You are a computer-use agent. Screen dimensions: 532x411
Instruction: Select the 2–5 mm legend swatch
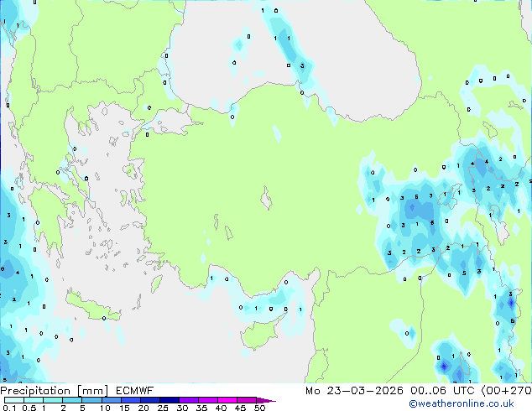point(72,400)
